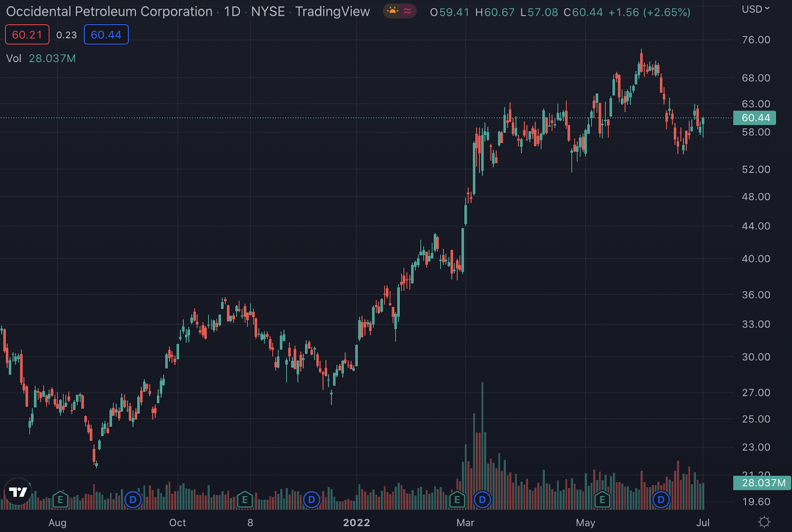The width and height of the screenshot is (792, 532).
Task: Click the 48.00 price axis label
Action: point(756,196)
